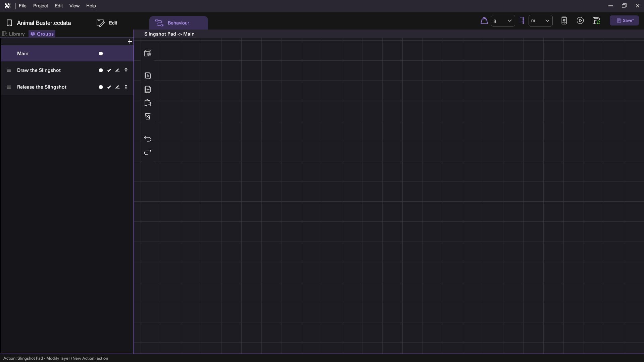Image resolution: width=644 pixels, height=362 pixels.
Task: Click the redo arrow in canvas toolbar
Action: coord(148,152)
